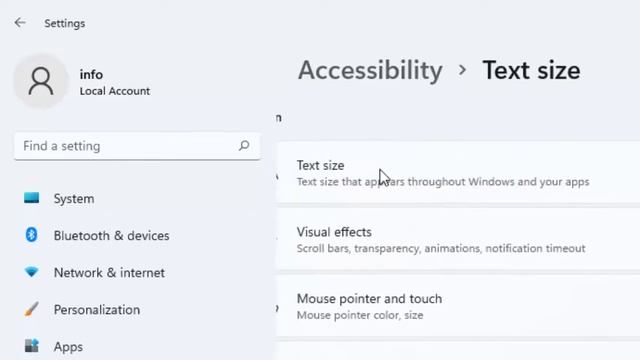Click the 'Scroll bars, transparency' description text
Screen dimensions: 640x360
coord(441,248)
